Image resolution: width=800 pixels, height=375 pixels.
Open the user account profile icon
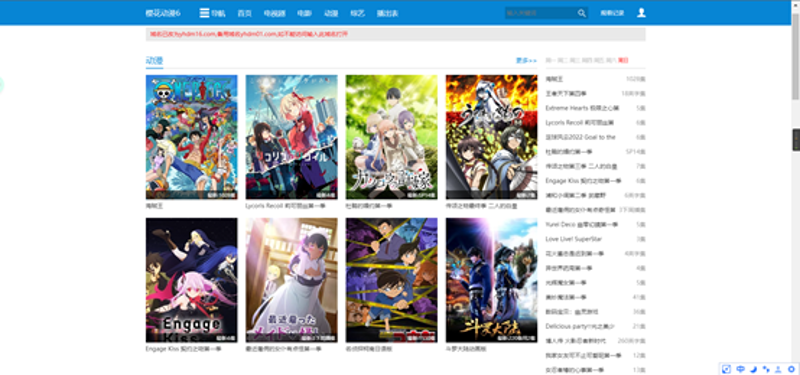pyautogui.click(x=641, y=13)
